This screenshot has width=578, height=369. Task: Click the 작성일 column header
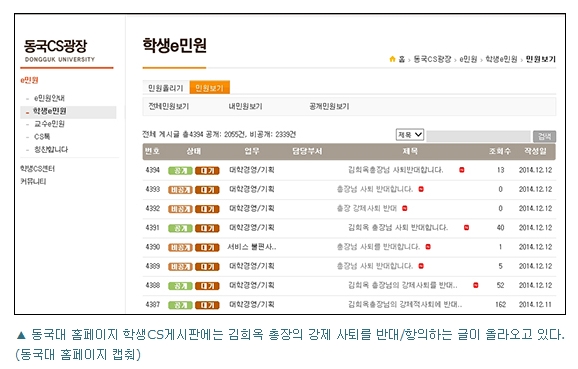coord(535,151)
